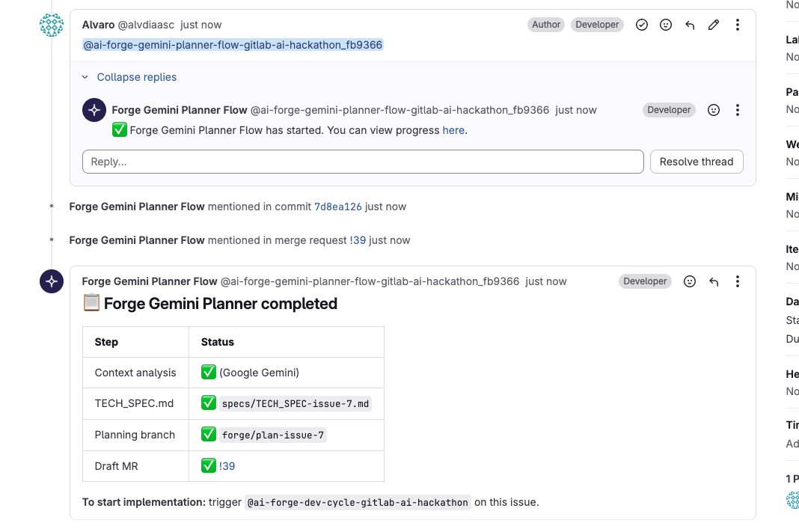This screenshot has height=532, width=799.
Task: Open commit 7d8ea126 link
Action: (x=338, y=207)
